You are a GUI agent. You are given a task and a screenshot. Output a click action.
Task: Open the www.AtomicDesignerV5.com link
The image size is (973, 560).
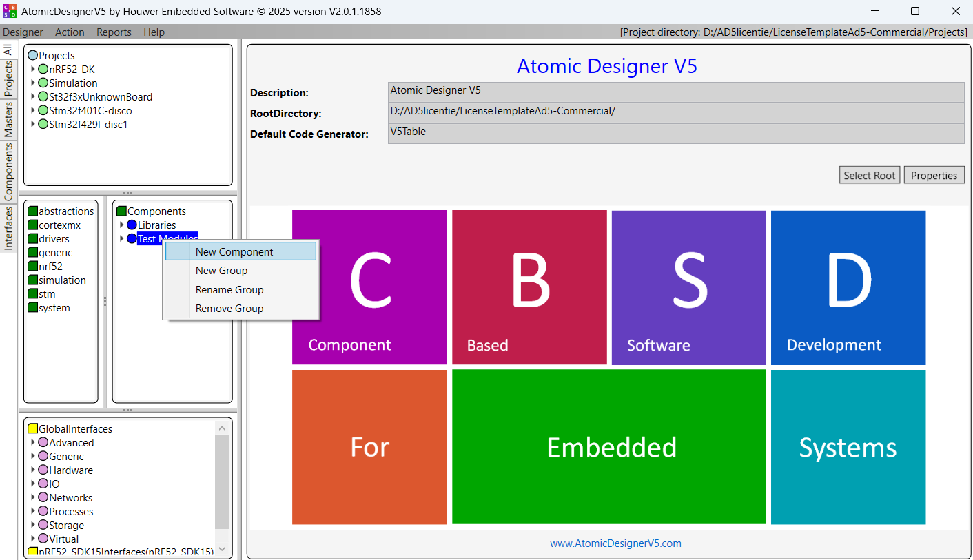(615, 543)
